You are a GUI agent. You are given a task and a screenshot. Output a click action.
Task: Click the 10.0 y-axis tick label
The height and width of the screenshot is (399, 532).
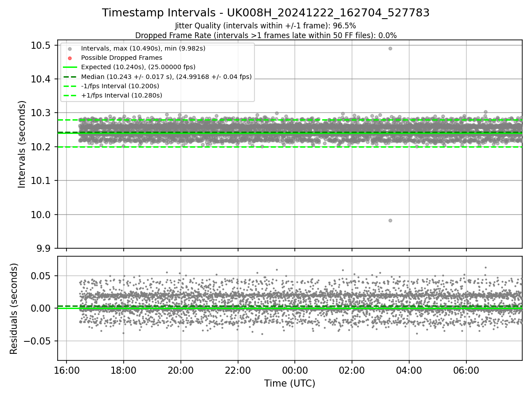[x=42, y=215]
